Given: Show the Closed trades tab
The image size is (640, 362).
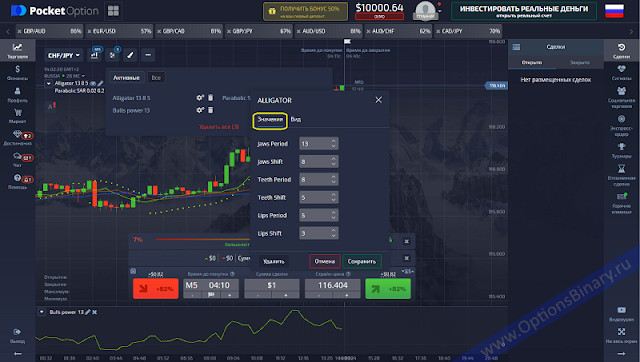Looking at the screenshot, I should coord(580,62).
